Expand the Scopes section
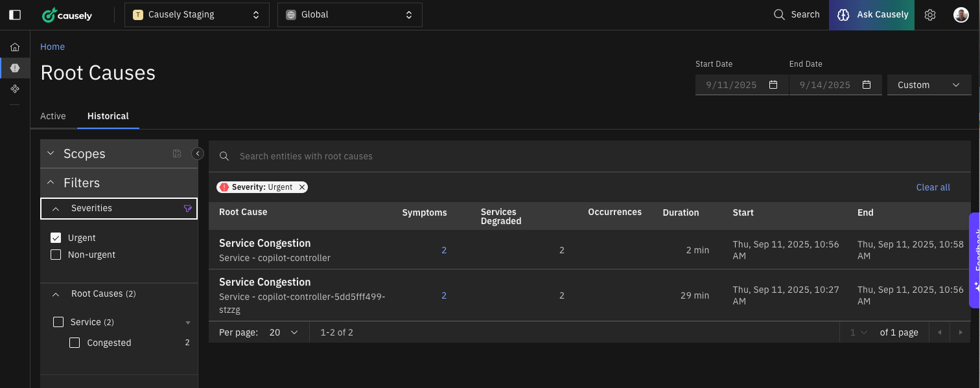The height and width of the screenshot is (388, 980). (x=51, y=154)
